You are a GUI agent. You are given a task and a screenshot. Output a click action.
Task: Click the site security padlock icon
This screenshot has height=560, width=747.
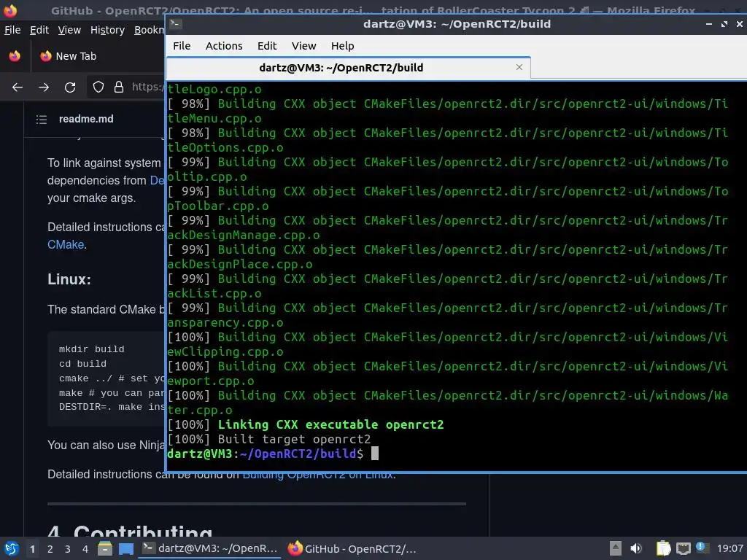pyautogui.click(x=119, y=87)
